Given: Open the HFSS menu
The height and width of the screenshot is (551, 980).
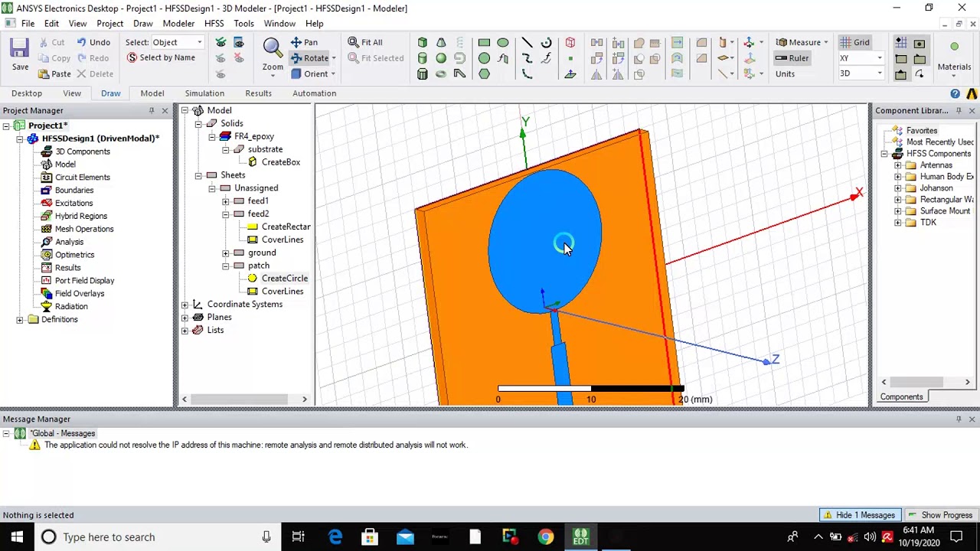Looking at the screenshot, I should 214,24.
